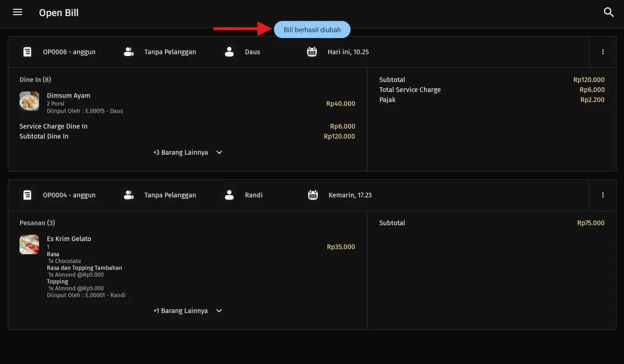Select the OP0006 - anggun bill title
Image resolution: width=624 pixels, height=364 pixels.
pos(69,52)
